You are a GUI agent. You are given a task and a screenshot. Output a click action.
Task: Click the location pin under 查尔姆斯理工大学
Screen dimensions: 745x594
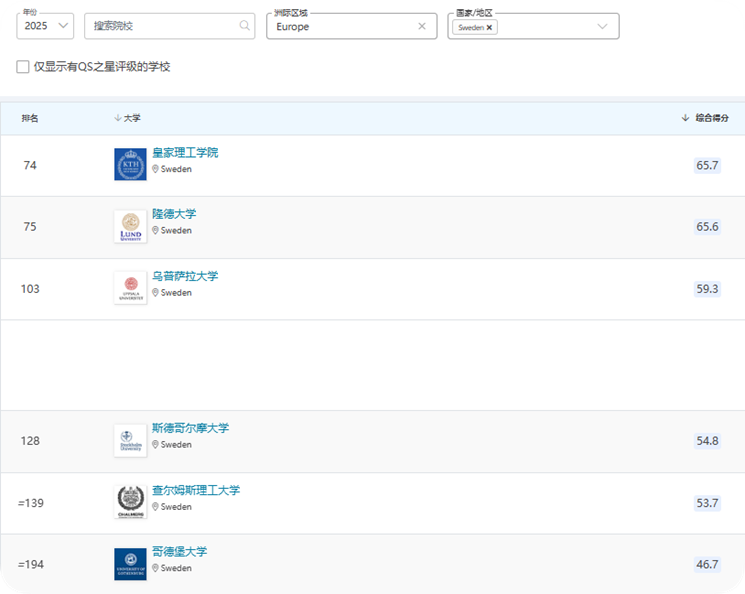[x=155, y=507]
